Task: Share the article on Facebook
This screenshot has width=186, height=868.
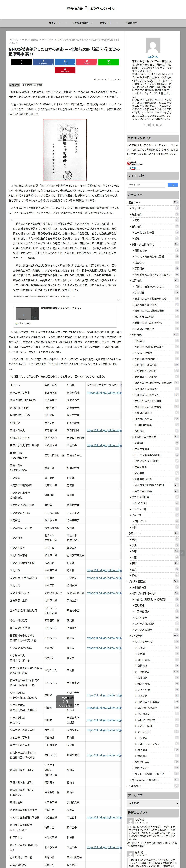Action: (43, 62)
